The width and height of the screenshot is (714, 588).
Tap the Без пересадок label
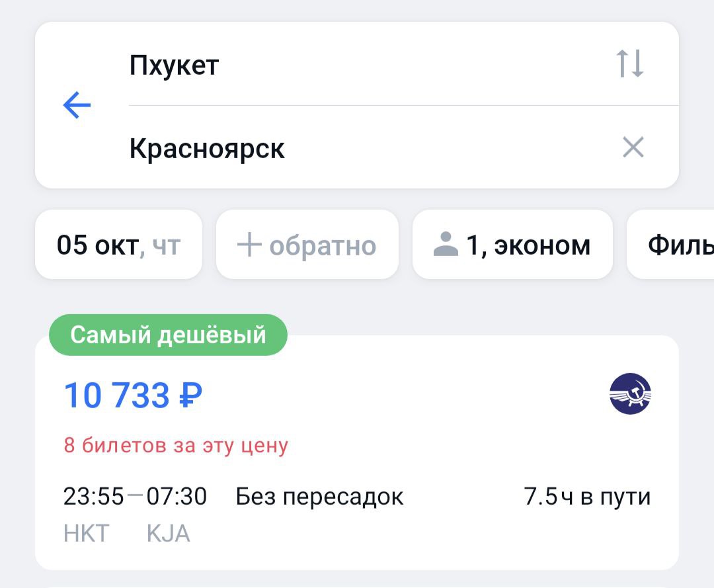coord(319,497)
